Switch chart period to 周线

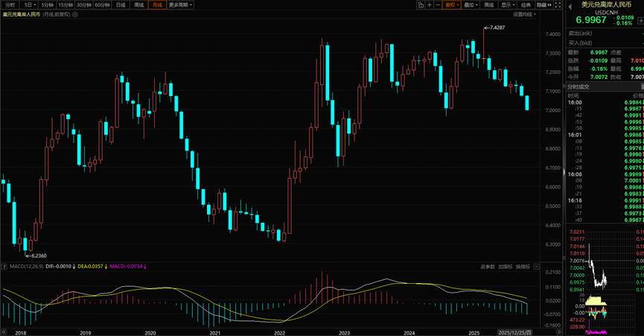[x=138, y=4]
